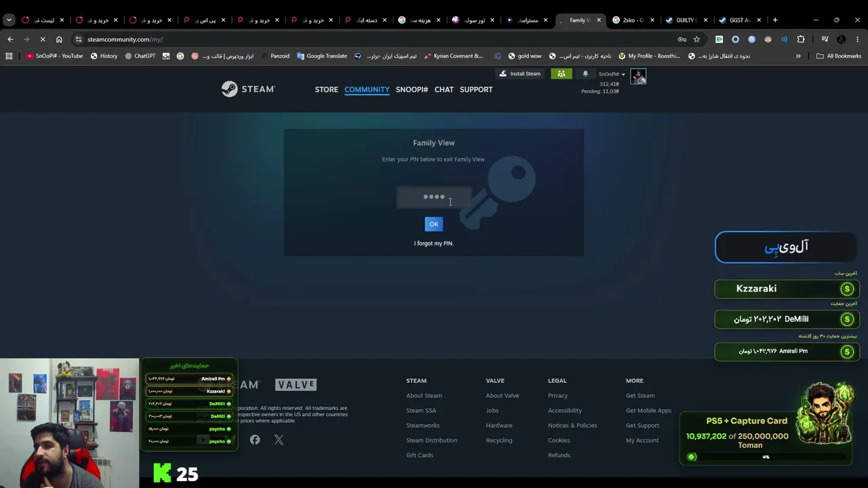
Task: Click the Valve logo in footer
Action: [296, 385]
